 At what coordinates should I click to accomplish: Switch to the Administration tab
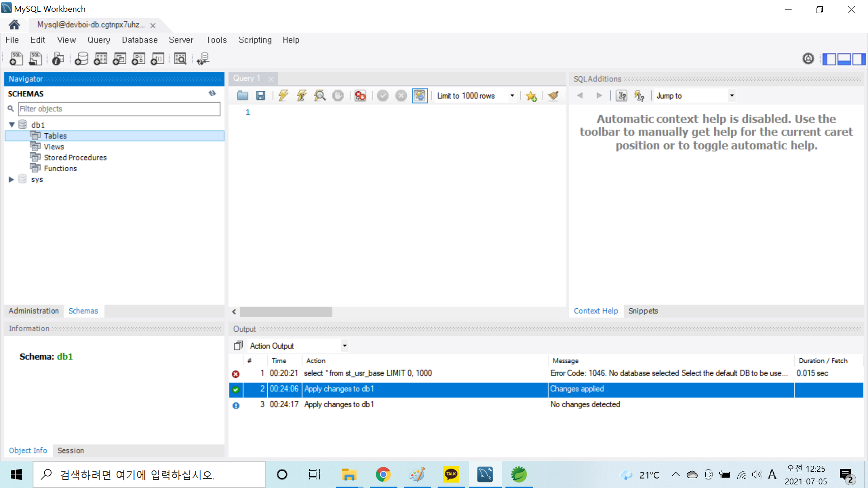(34, 311)
